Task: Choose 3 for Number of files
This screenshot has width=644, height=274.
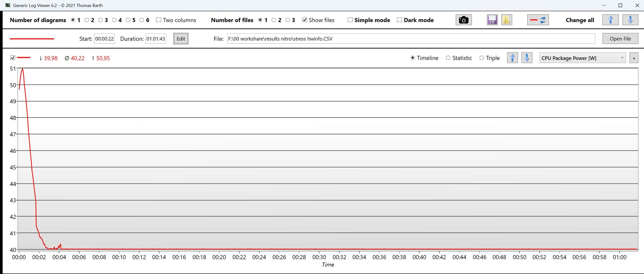Action: (x=288, y=20)
